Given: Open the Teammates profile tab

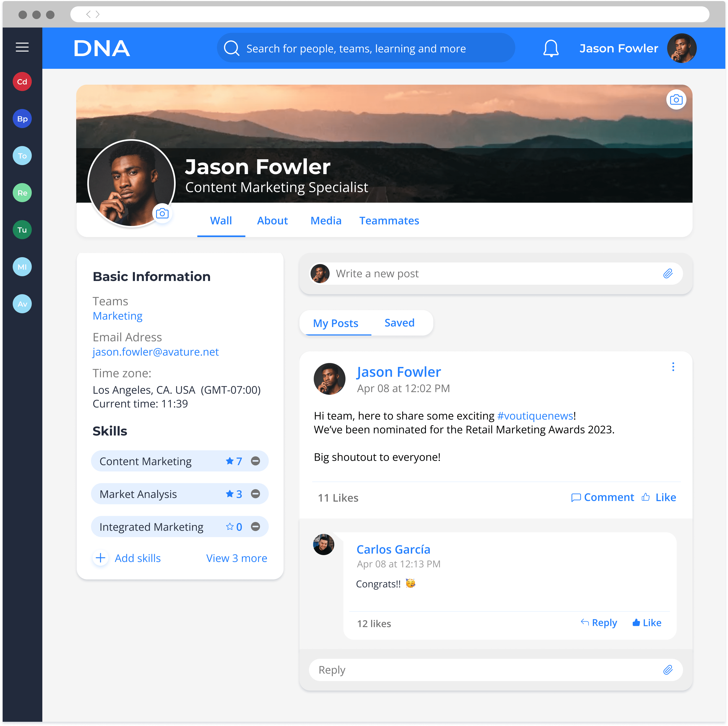Looking at the screenshot, I should coord(389,220).
